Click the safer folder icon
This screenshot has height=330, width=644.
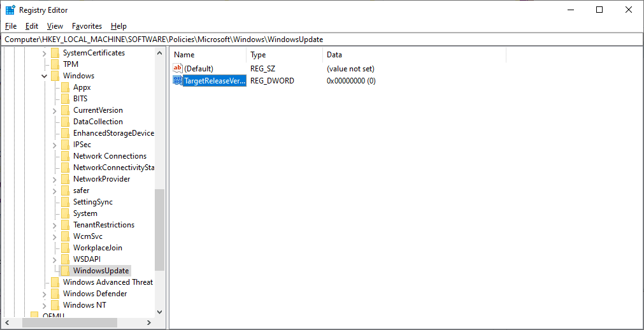66,190
